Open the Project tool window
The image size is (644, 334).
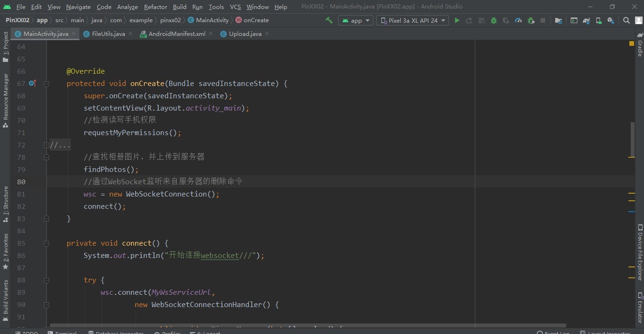pos(6,47)
